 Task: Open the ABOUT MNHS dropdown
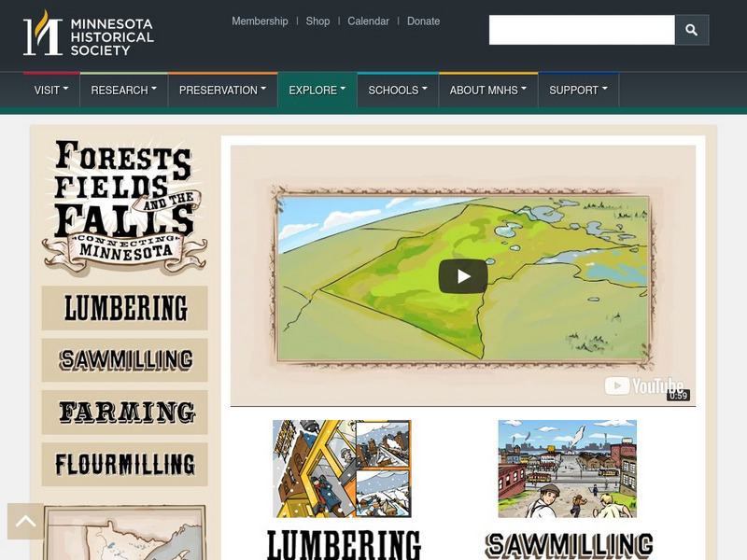(485, 90)
